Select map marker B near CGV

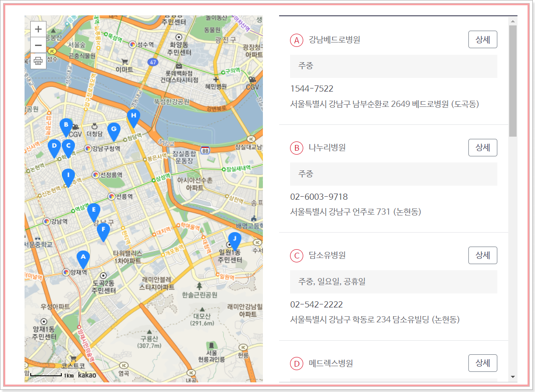[x=66, y=126]
